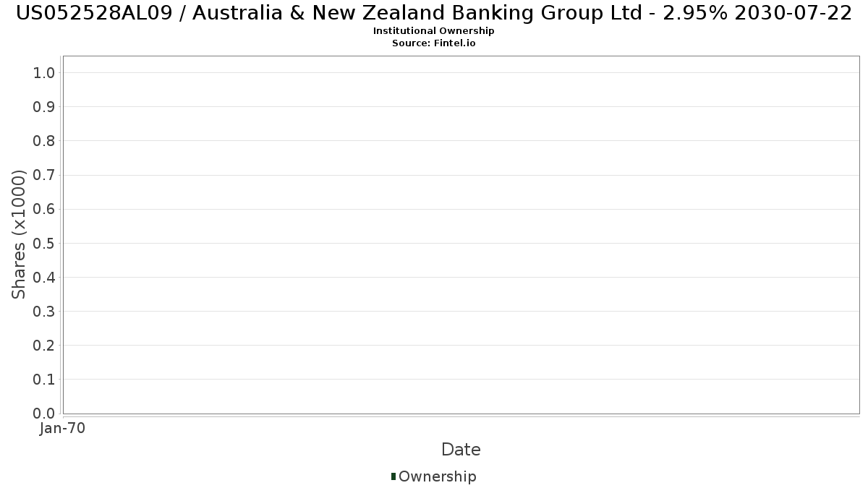The image size is (868, 488).
Task: Select the Ownership legend label
Action: [x=438, y=476]
